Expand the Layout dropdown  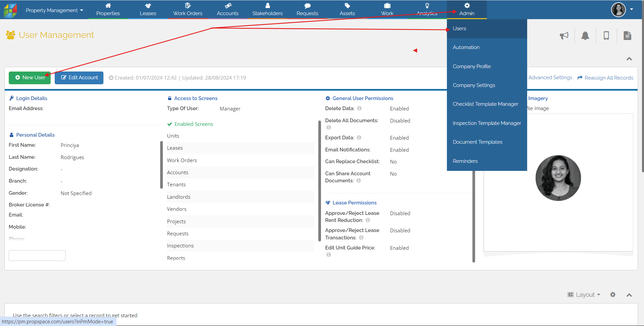pos(584,294)
